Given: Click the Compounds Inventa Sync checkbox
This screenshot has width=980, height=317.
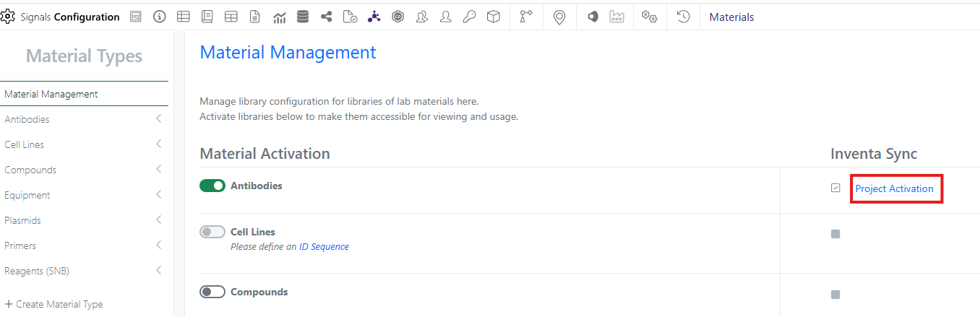Looking at the screenshot, I should 835,295.
